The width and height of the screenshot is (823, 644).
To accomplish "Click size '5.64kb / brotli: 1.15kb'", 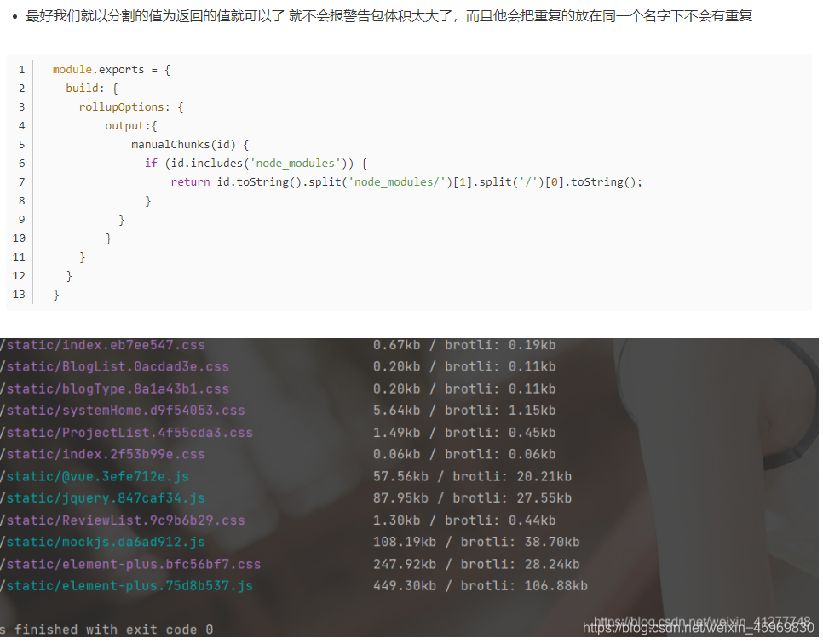I will pos(464,411).
